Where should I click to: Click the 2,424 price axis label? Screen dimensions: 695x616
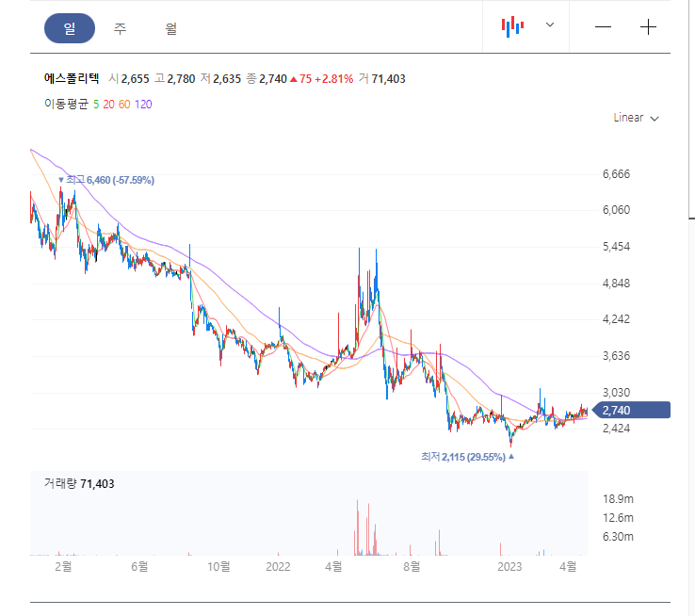(616, 429)
